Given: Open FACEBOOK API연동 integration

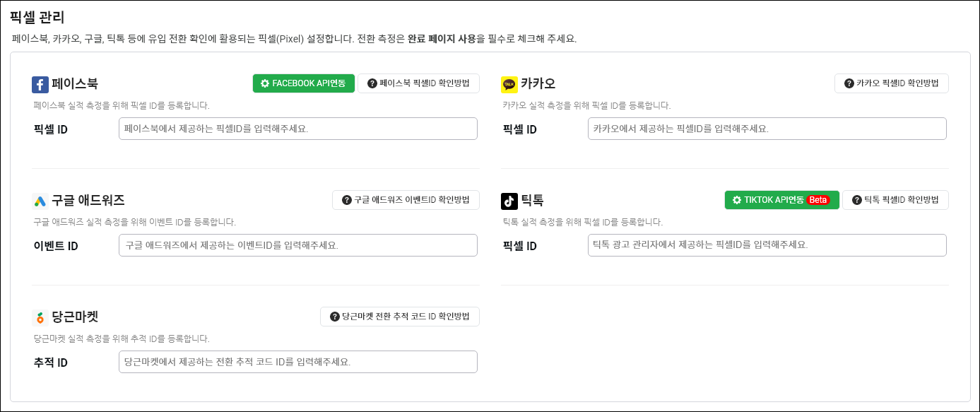Looking at the screenshot, I should (x=303, y=83).
